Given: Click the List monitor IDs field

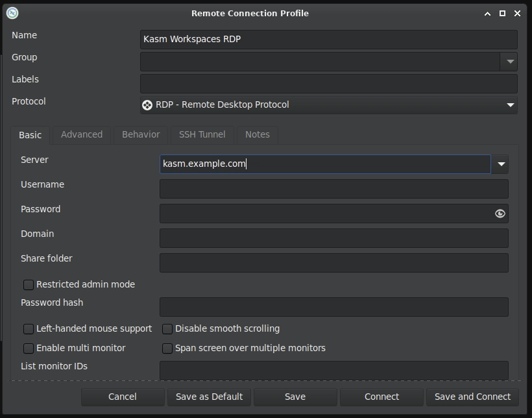Looking at the screenshot, I should click(334, 371).
